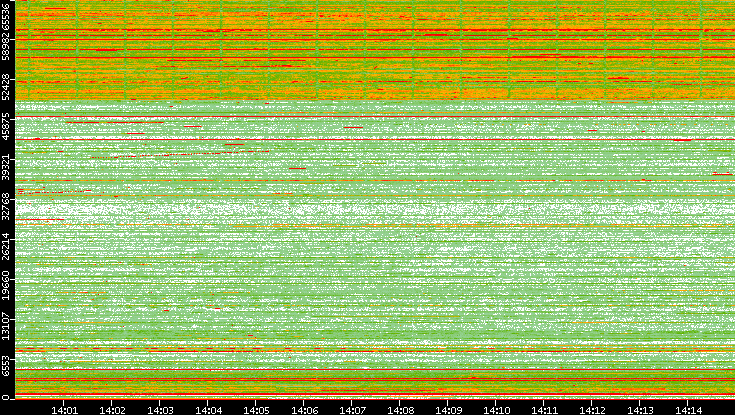Select the 14:04 time axis label
This screenshot has width=735, height=415.
tap(209, 410)
